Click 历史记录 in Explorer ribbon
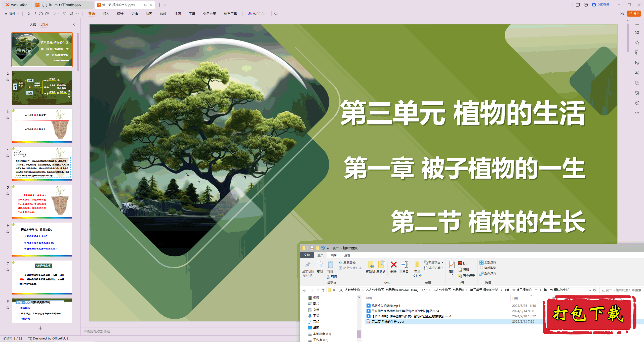Viewport: 644px width, 342px height. click(467, 276)
